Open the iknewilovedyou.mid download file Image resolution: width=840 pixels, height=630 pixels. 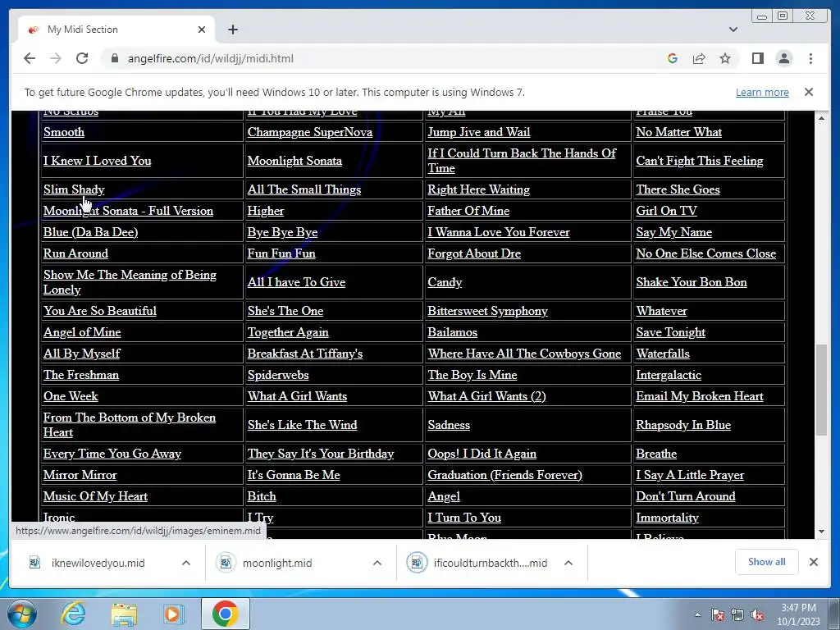[x=98, y=563]
